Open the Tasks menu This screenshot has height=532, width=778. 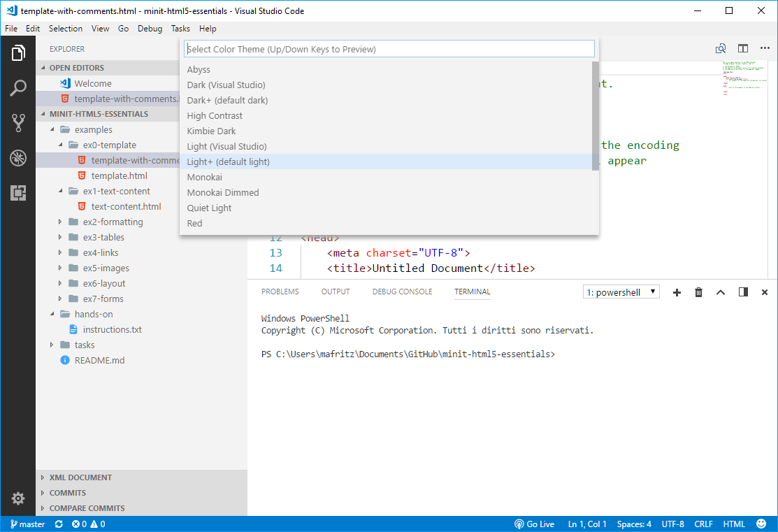180,28
